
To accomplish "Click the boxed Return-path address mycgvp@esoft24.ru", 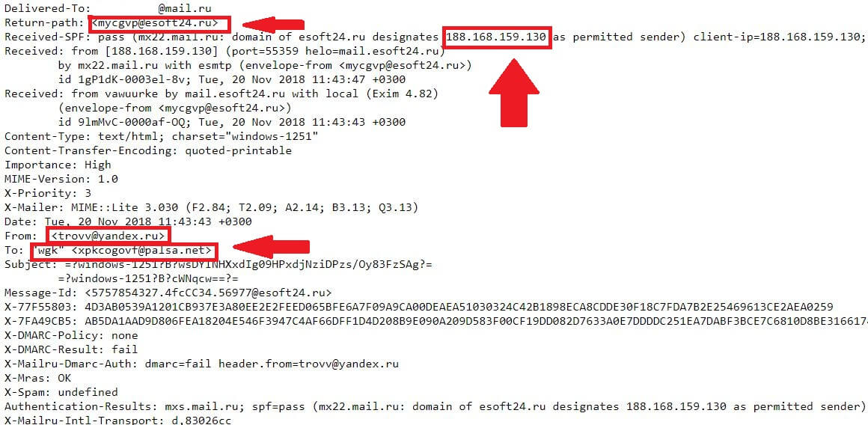I will coord(159,24).
